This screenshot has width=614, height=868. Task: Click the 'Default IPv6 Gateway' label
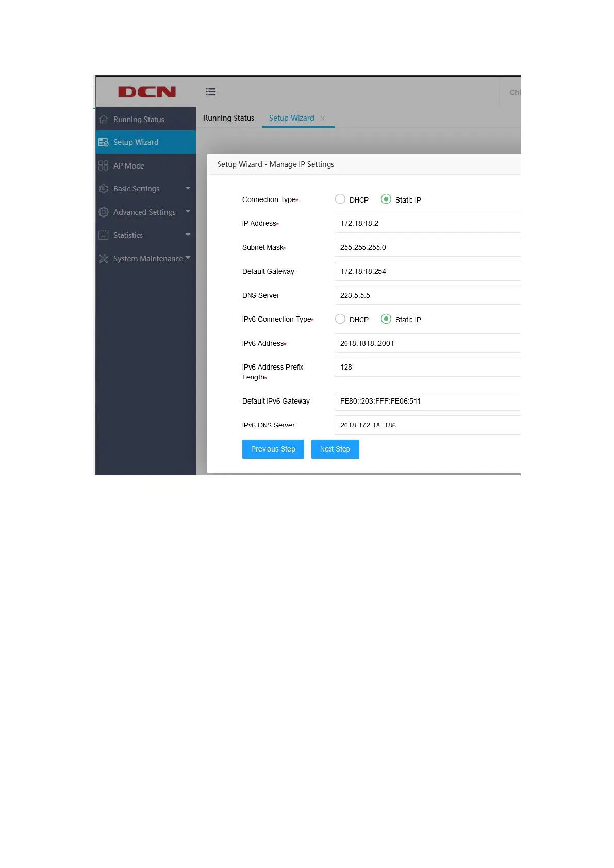click(x=276, y=401)
